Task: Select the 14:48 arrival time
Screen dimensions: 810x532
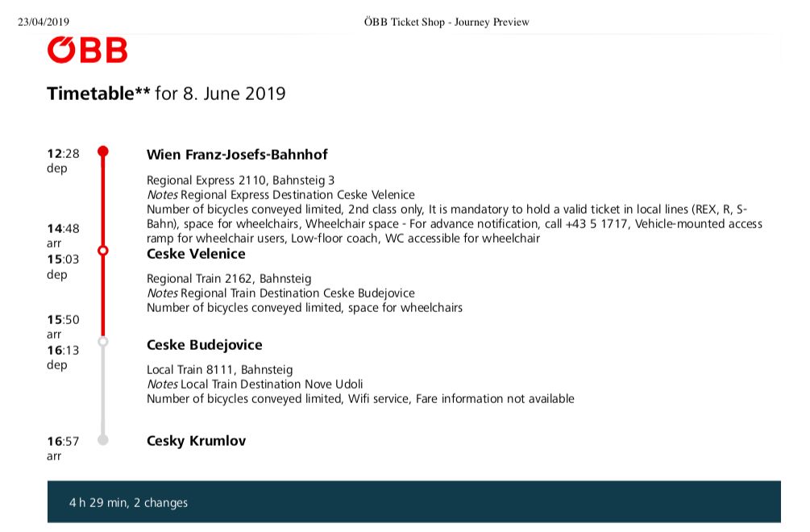Action: (63, 228)
